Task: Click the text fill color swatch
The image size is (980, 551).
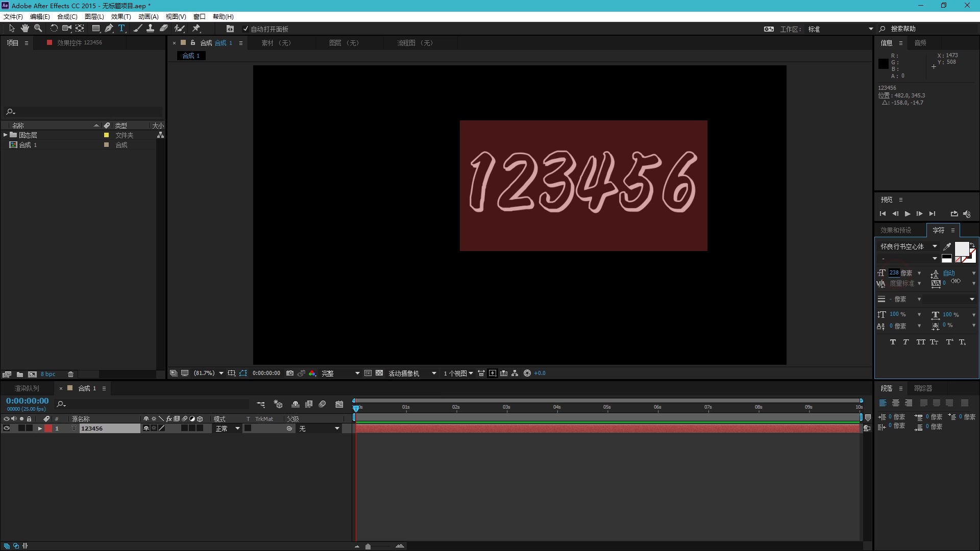Action: [962, 248]
